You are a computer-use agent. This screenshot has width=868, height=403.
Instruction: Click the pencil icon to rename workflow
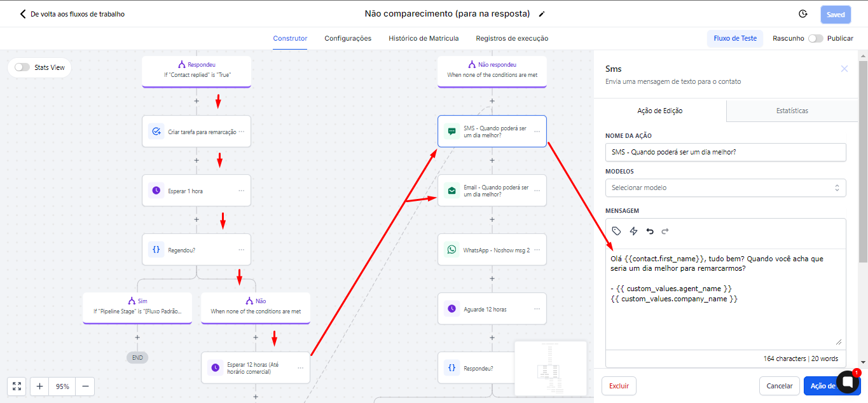(x=542, y=14)
